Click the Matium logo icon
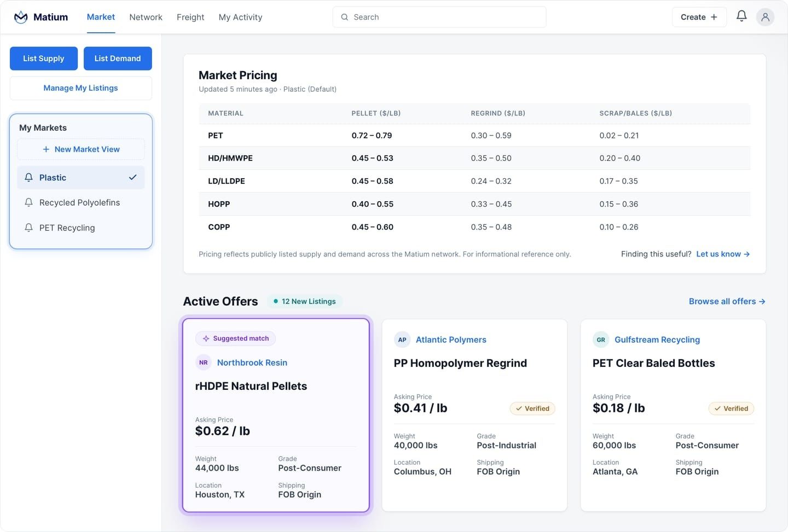The height and width of the screenshot is (532, 788). click(21, 17)
